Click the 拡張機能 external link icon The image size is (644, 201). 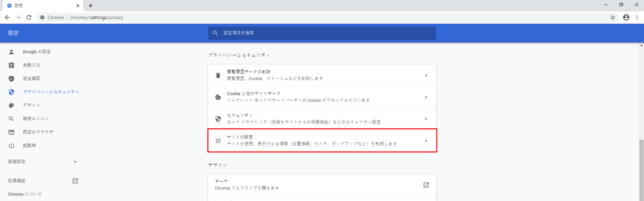[75, 181]
